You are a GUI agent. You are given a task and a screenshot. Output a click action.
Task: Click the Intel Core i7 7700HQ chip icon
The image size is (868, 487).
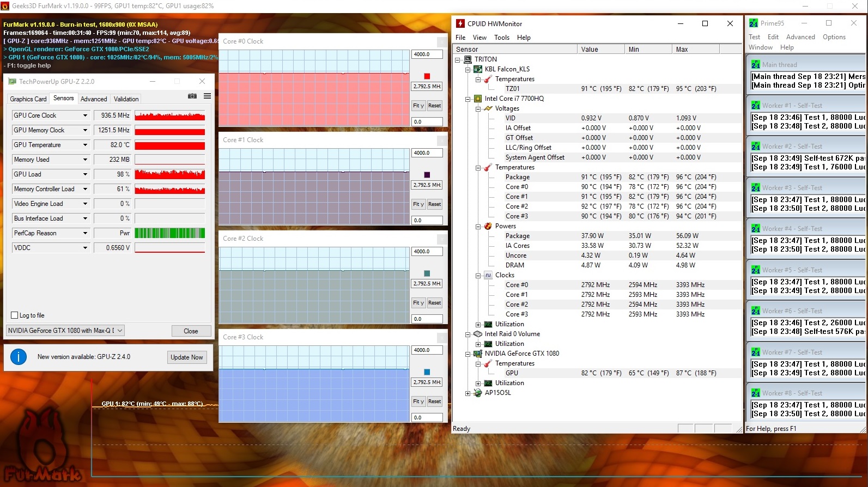(478, 99)
